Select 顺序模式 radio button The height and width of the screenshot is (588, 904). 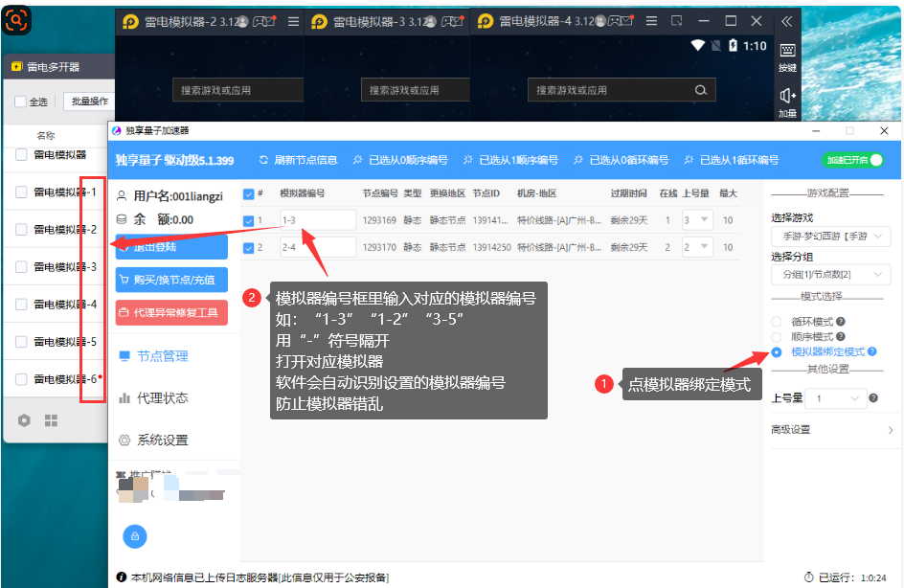point(777,337)
